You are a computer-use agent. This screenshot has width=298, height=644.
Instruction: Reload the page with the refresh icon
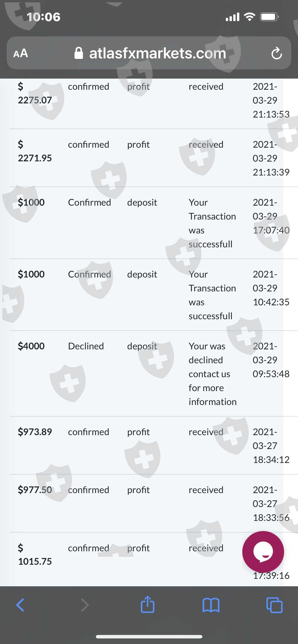[276, 53]
